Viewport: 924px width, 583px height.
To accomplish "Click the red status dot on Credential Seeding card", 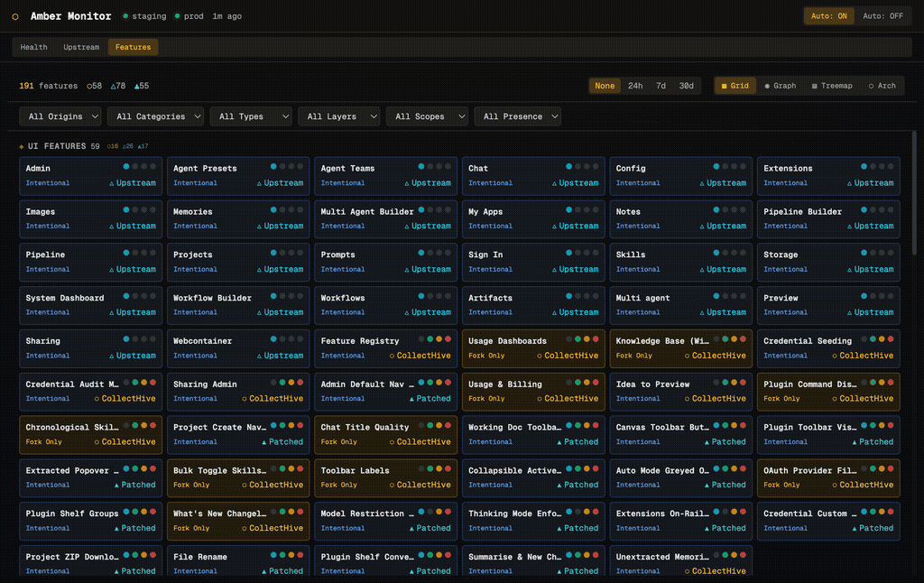I will coord(891,339).
